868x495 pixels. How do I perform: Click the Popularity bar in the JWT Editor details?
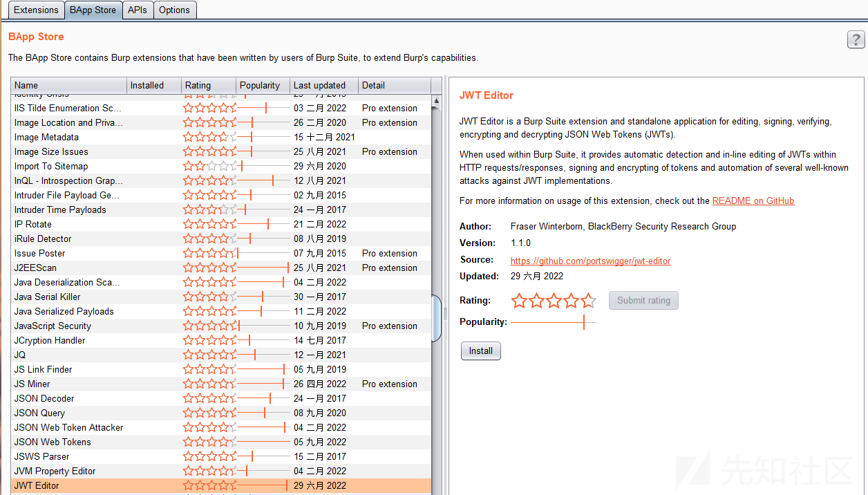point(554,322)
